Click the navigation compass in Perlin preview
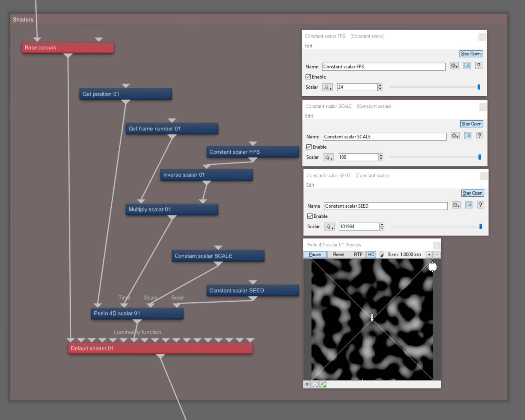 pyautogui.click(x=432, y=267)
